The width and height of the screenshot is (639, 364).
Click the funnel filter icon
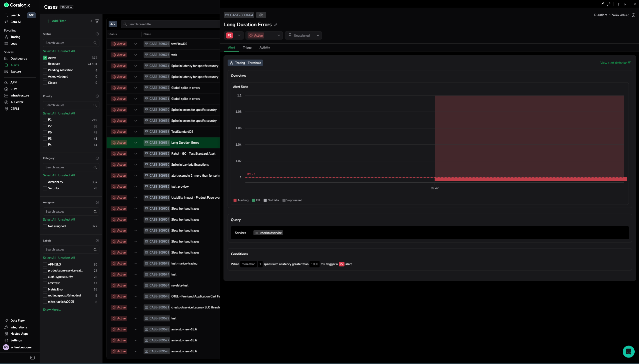point(97,21)
